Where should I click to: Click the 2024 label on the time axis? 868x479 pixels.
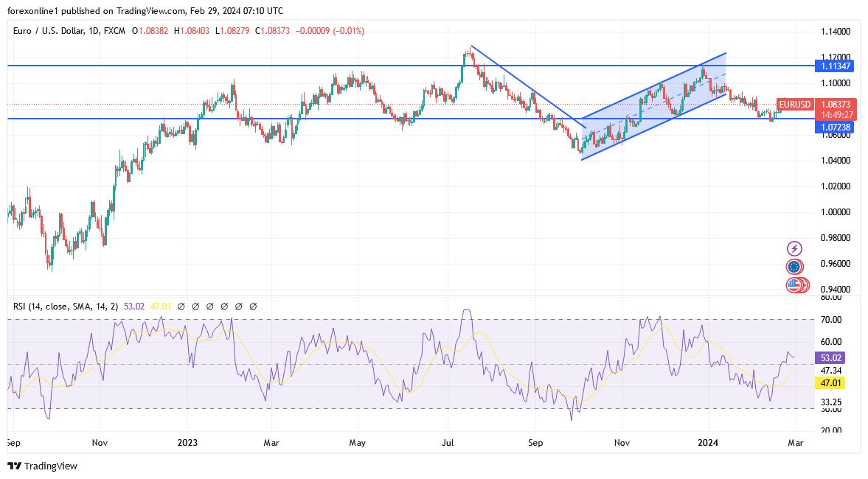pyautogui.click(x=707, y=443)
